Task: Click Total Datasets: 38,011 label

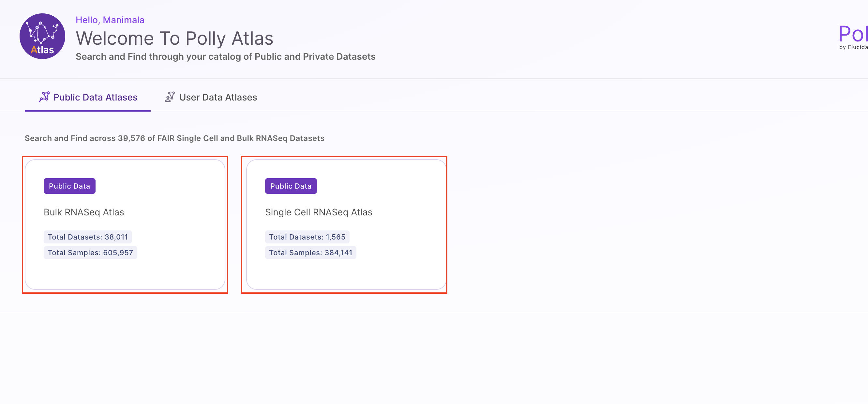Action: (88, 237)
